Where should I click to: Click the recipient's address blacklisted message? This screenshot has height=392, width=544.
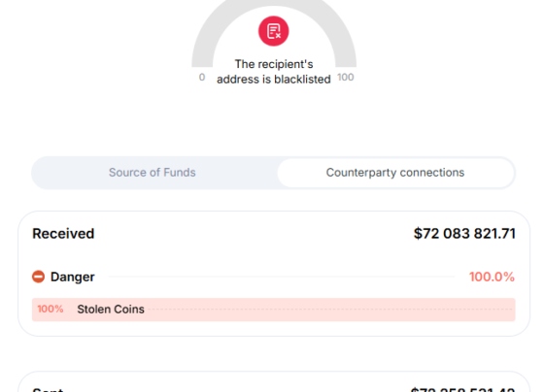point(274,72)
